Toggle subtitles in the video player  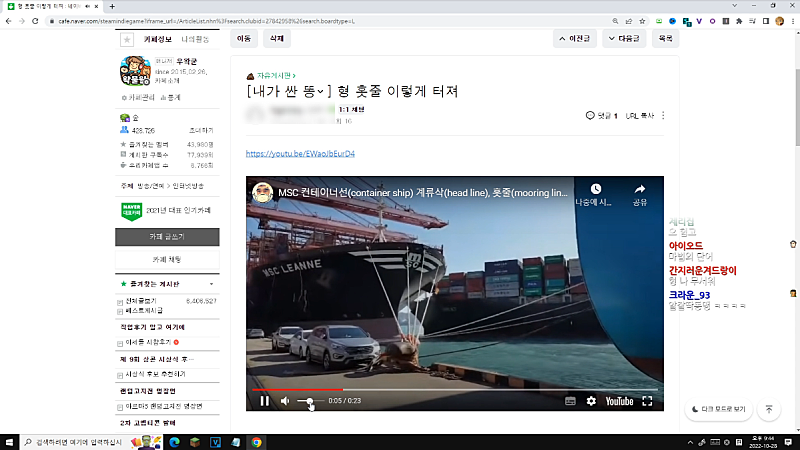(x=570, y=401)
